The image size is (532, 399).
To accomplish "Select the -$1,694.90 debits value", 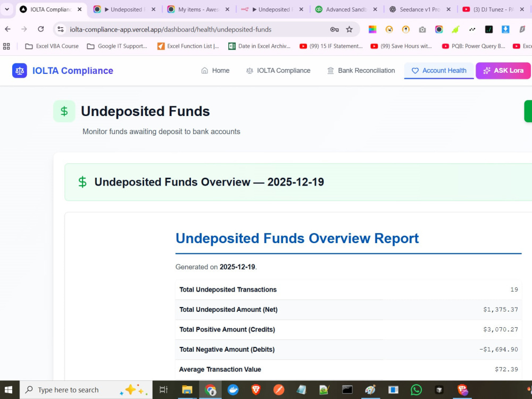I will 498,350.
